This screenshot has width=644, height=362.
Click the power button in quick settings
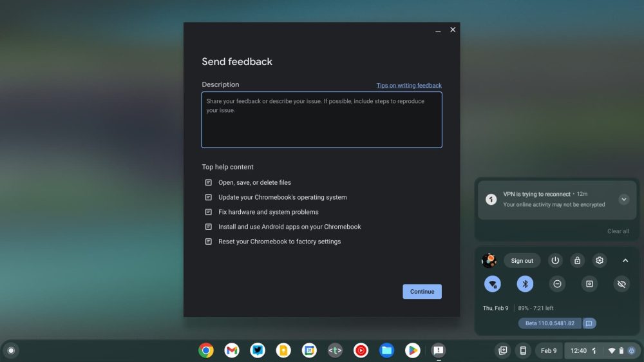pos(555,260)
